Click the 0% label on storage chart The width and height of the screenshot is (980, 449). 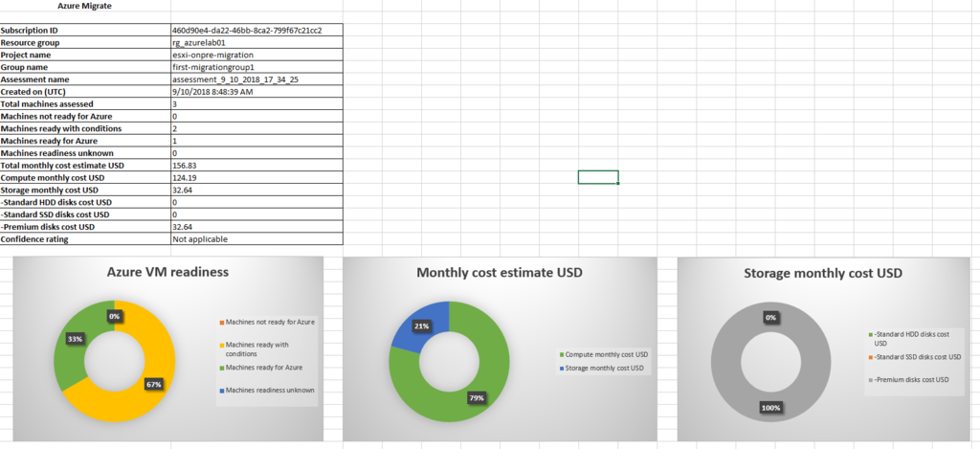[x=771, y=318]
